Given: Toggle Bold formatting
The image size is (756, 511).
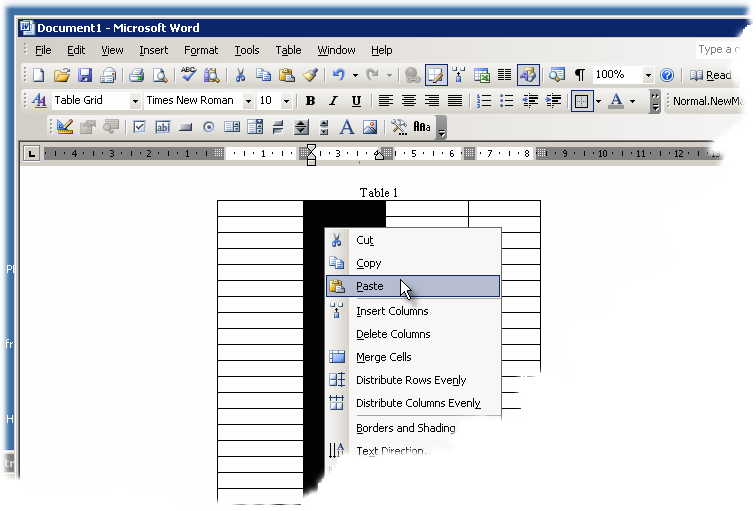Looking at the screenshot, I should click(x=310, y=101).
